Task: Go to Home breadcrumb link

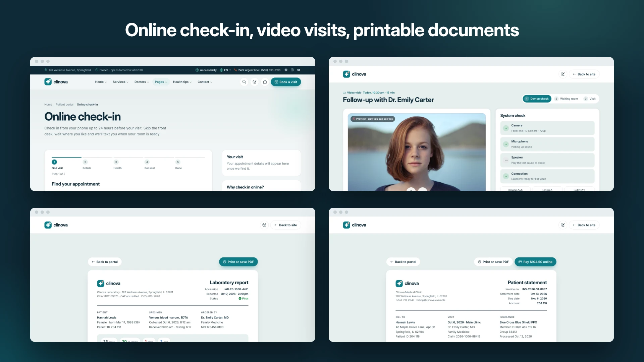Action: coord(48,105)
